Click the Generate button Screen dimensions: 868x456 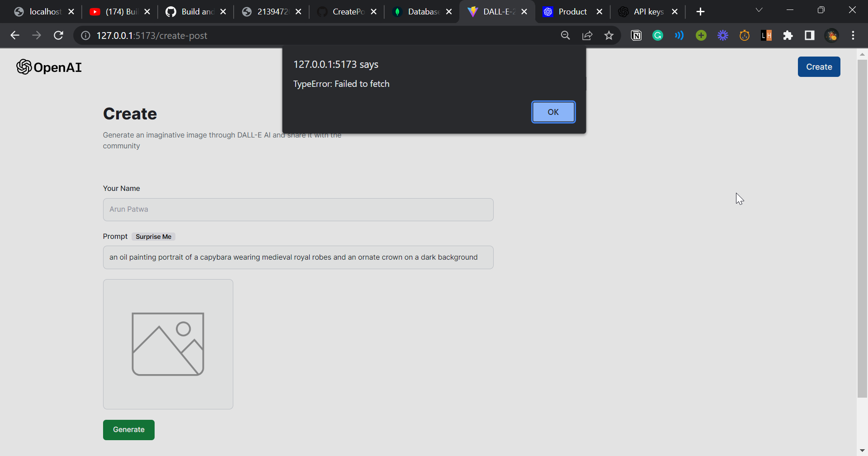(128, 429)
